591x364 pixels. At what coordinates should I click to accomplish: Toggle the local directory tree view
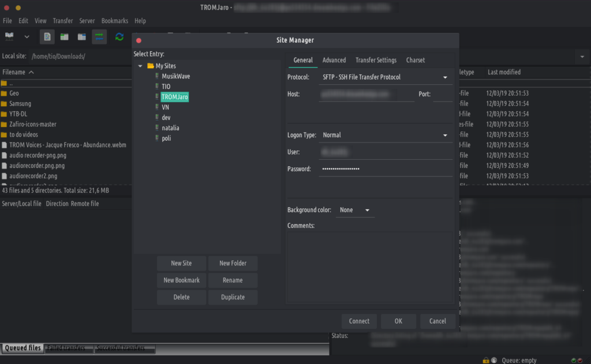[65, 37]
